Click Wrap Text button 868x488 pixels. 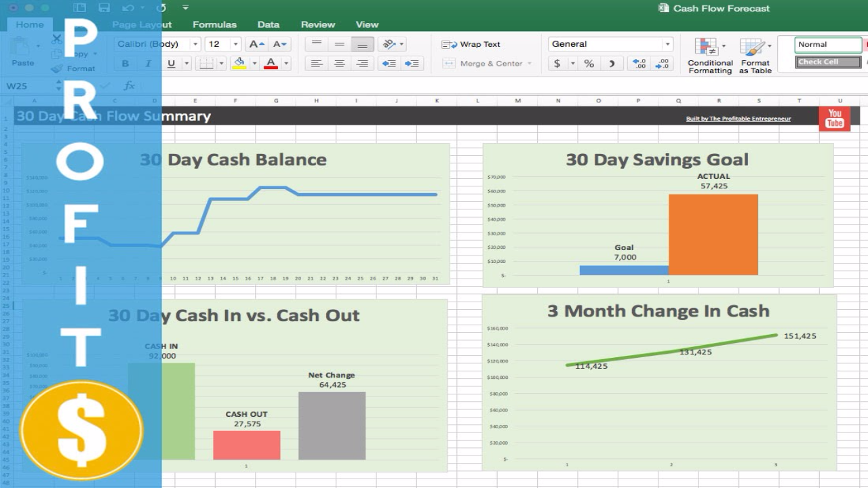click(x=471, y=44)
